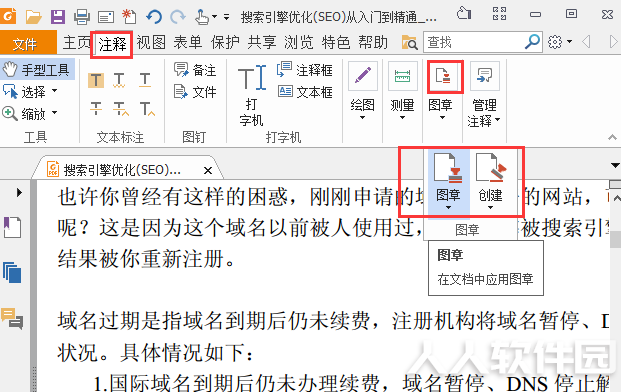Switch to the 表单 tab
The width and height of the screenshot is (621, 392).
click(188, 42)
